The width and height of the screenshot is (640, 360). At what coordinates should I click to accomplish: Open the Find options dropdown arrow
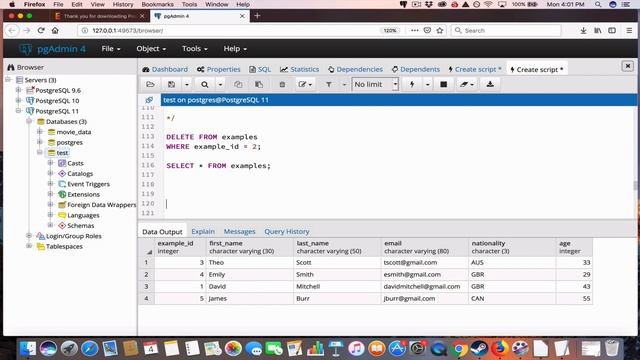tap(220, 84)
